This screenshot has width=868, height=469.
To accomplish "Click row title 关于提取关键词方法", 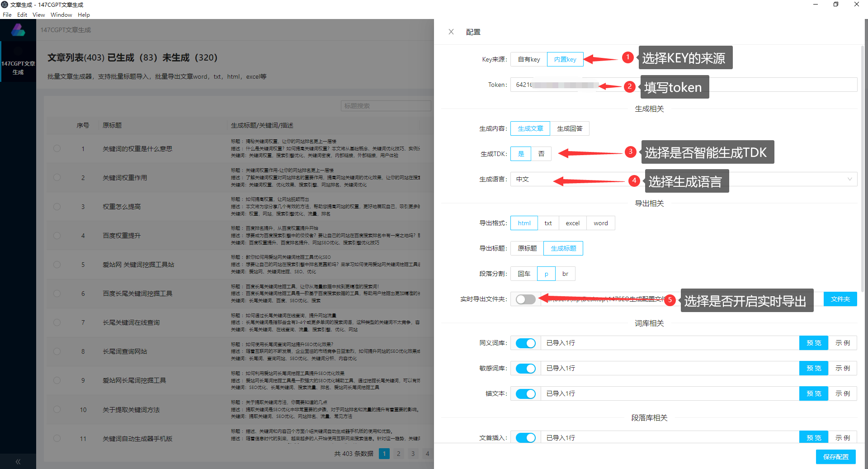I will click(x=131, y=410).
